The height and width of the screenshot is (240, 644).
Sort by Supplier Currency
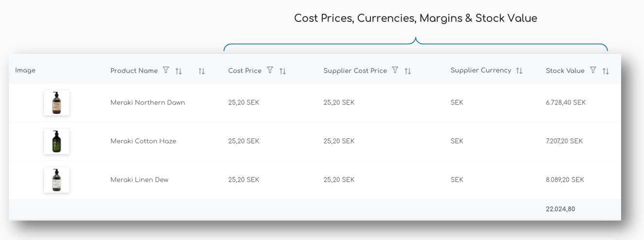tap(519, 71)
